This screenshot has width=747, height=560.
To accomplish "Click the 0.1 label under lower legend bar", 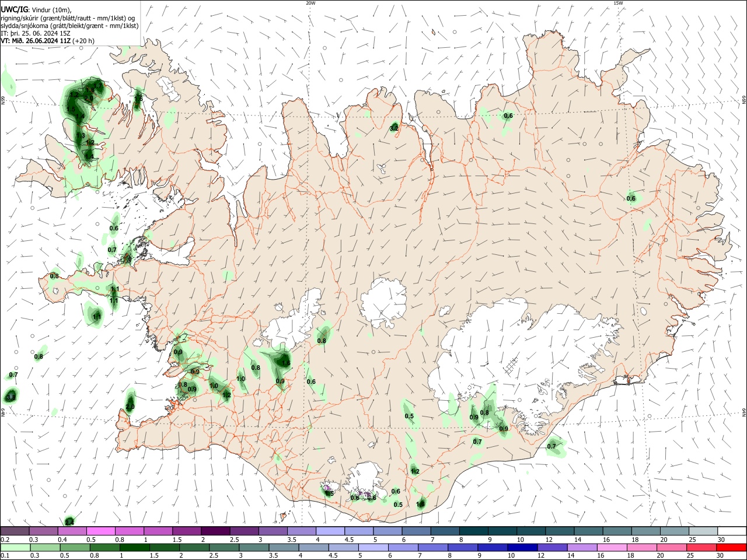I will tap(5, 556).
